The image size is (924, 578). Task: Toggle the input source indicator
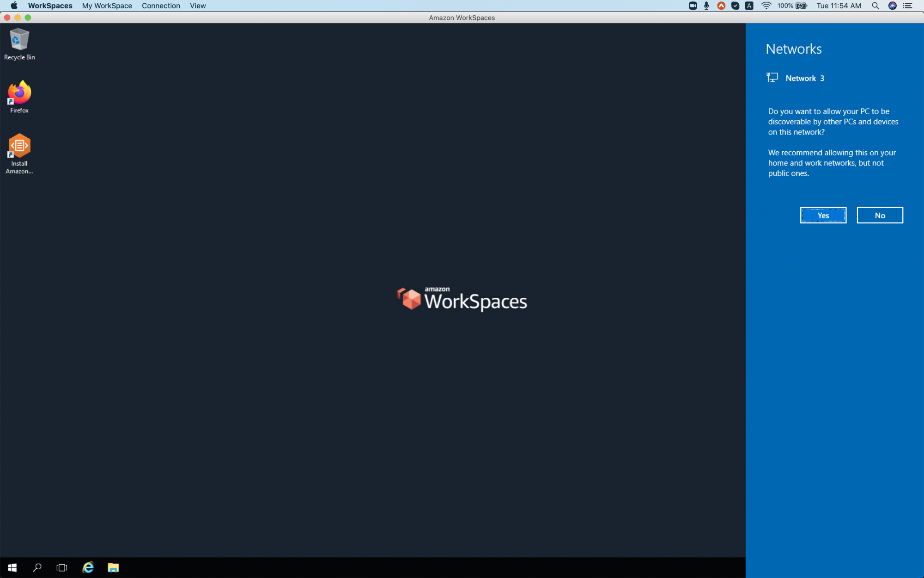pos(749,6)
